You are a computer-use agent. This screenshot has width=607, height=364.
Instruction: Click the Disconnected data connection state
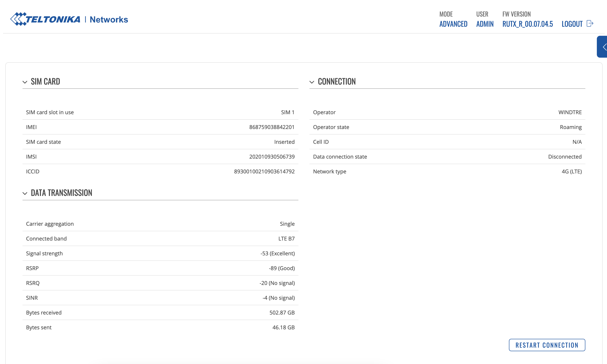point(565,157)
